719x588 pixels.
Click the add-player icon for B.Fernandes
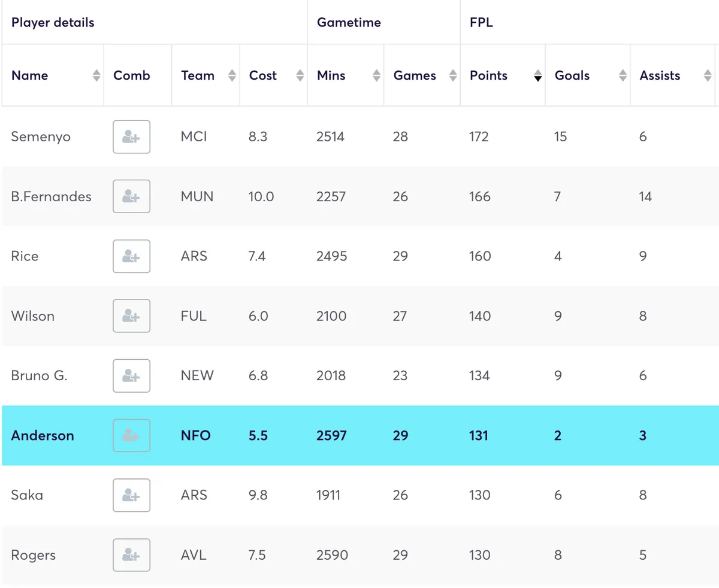coord(131,196)
